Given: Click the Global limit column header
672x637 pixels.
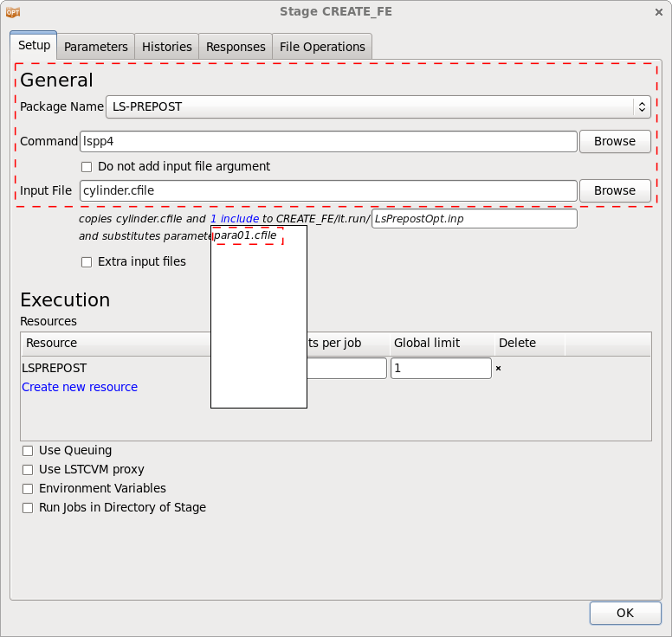Looking at the screenshot, I should coord(443,343).
